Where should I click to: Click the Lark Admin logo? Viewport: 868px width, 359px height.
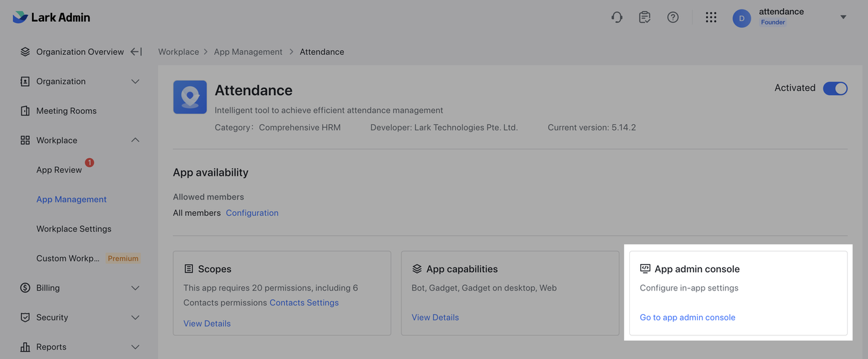[52, 18]
